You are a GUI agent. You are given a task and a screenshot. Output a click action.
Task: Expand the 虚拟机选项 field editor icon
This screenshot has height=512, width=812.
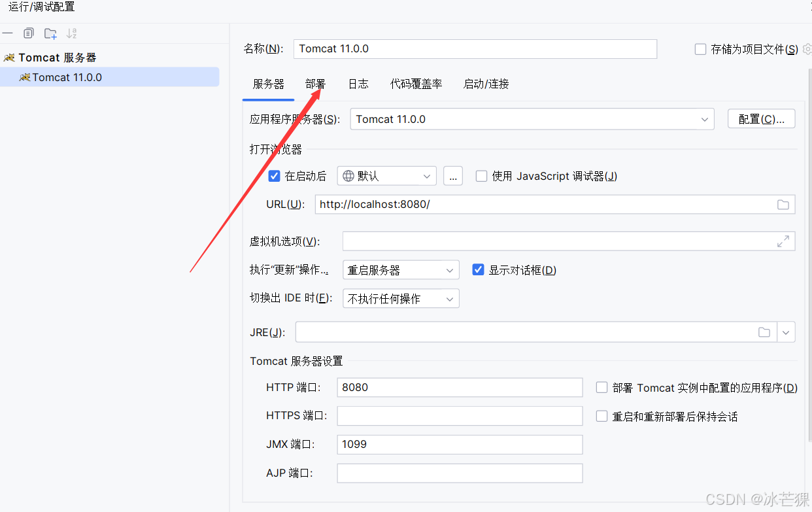pyautogui.click(x=784, y=241)
